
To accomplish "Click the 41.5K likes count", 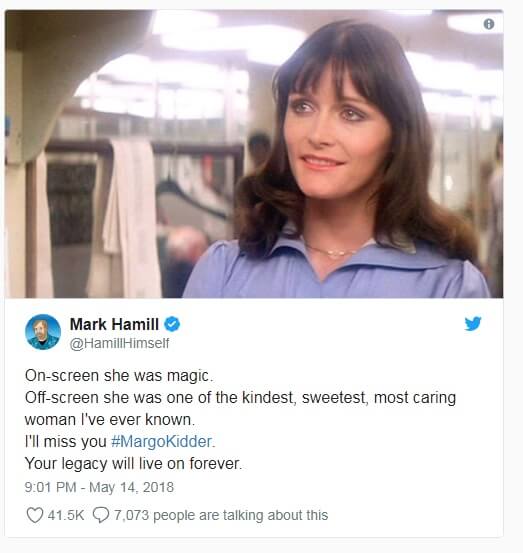I will 66,515.
